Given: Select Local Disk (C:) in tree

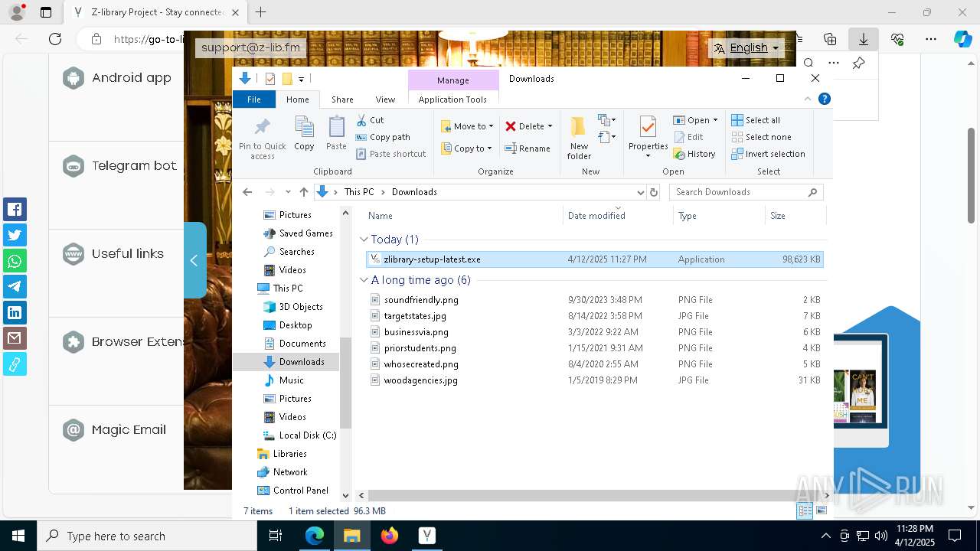Looking at the screenshot, I should [299, 435].
